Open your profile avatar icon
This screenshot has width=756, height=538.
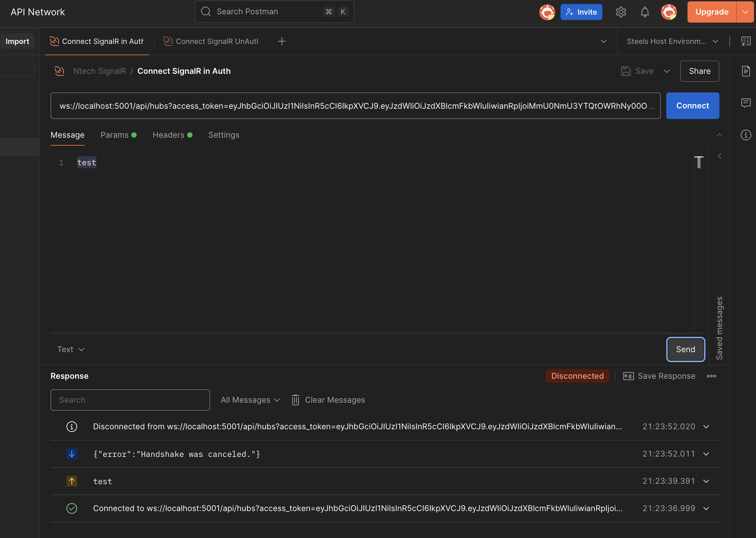[x=669, y=12]
